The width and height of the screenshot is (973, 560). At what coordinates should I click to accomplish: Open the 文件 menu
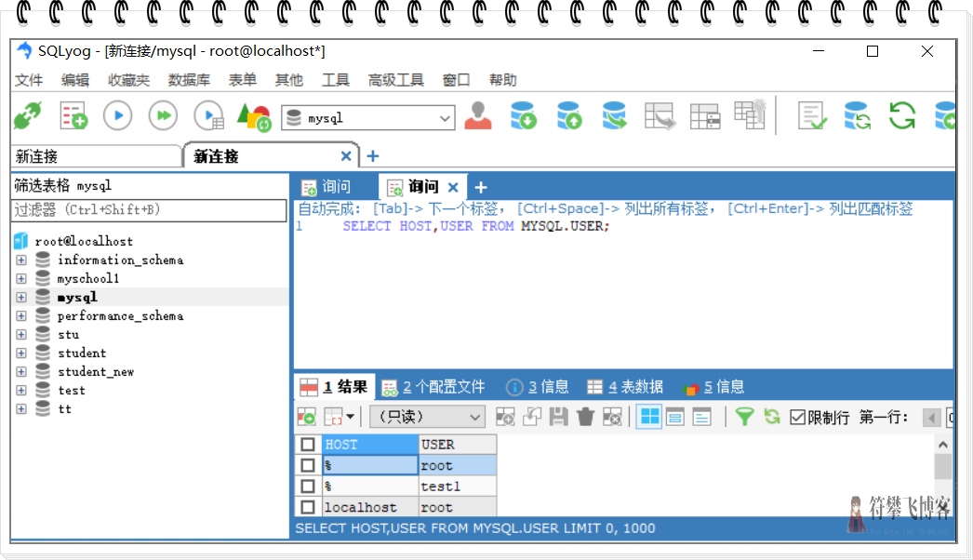point(29,80)
